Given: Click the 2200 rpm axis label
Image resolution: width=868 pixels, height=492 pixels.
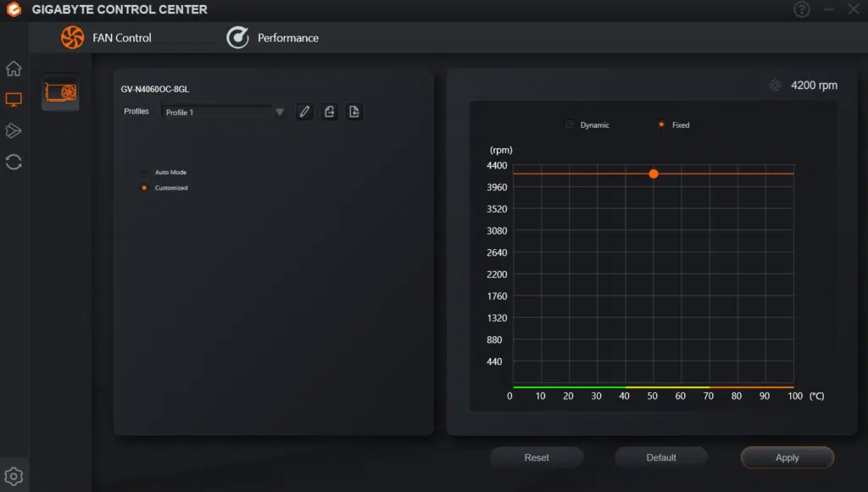Looking at the screenshot, I should click(x=497, y=274).
